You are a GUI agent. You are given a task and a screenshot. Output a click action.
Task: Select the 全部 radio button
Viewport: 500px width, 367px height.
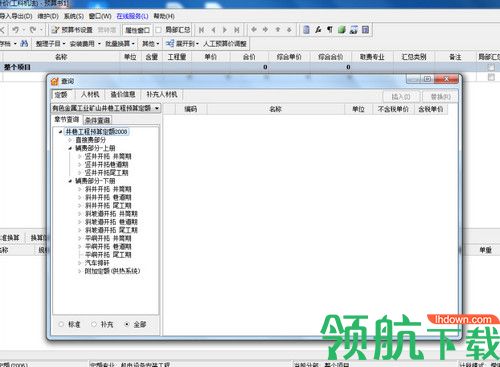(x=127, y=324)
